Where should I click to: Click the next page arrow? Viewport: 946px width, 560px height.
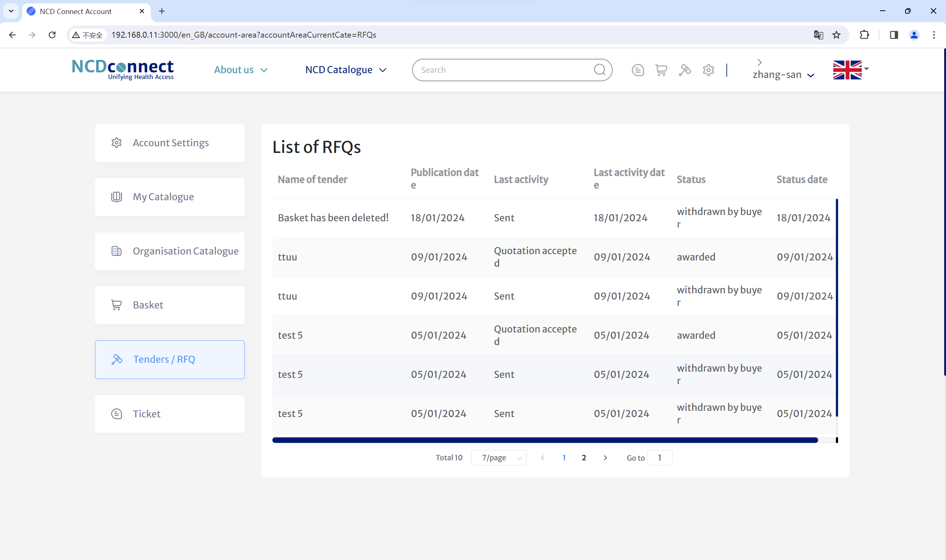click(x=605, y=458)
